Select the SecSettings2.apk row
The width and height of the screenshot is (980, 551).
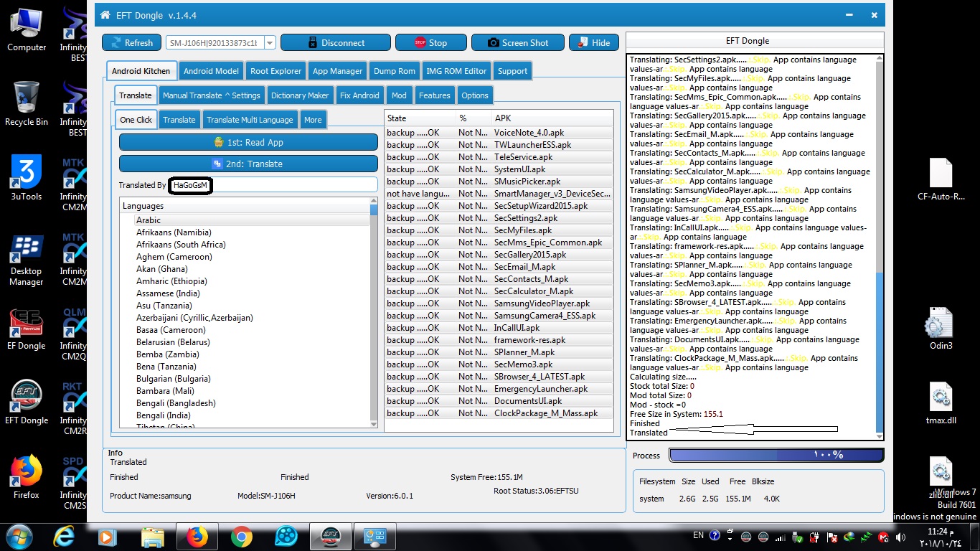coord(499,218)
